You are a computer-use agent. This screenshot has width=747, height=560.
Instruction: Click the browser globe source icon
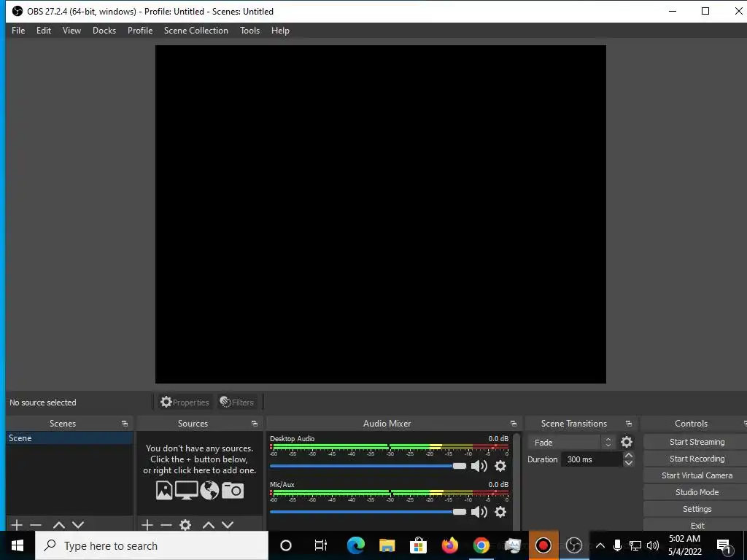click(209, 490)
